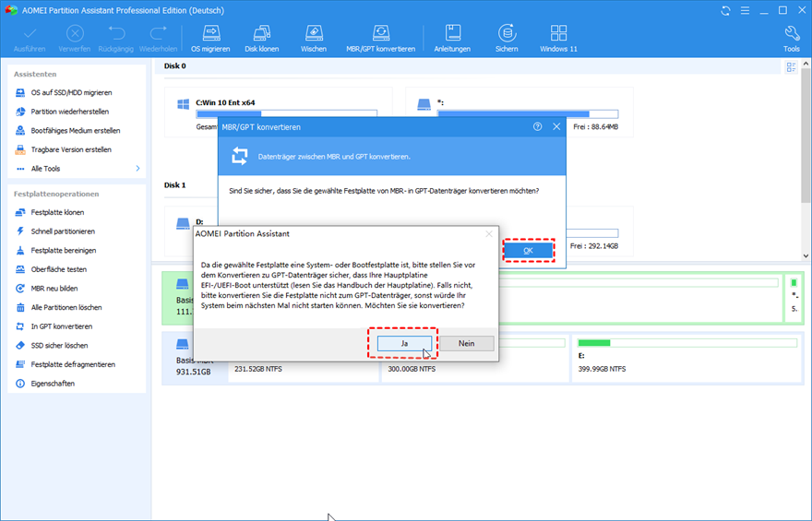Click the Ausführen toolbar icon
812x521 pixels.
coord(30,39)
